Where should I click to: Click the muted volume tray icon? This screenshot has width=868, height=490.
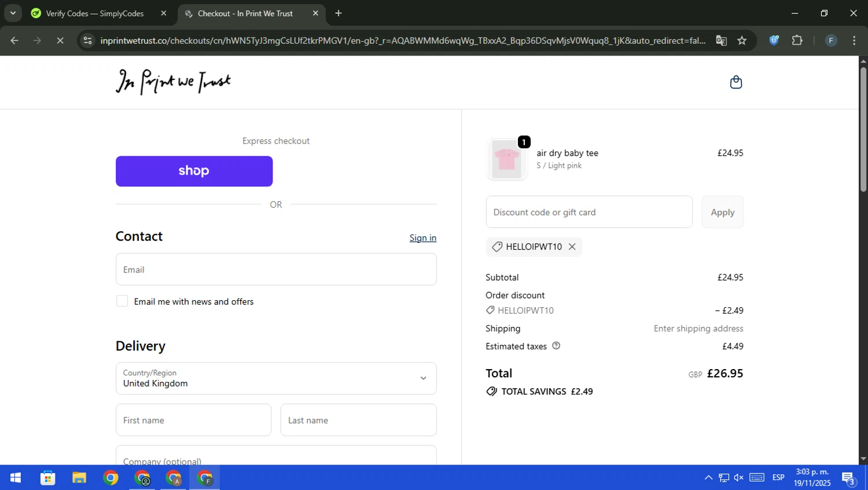coord(739,478)
